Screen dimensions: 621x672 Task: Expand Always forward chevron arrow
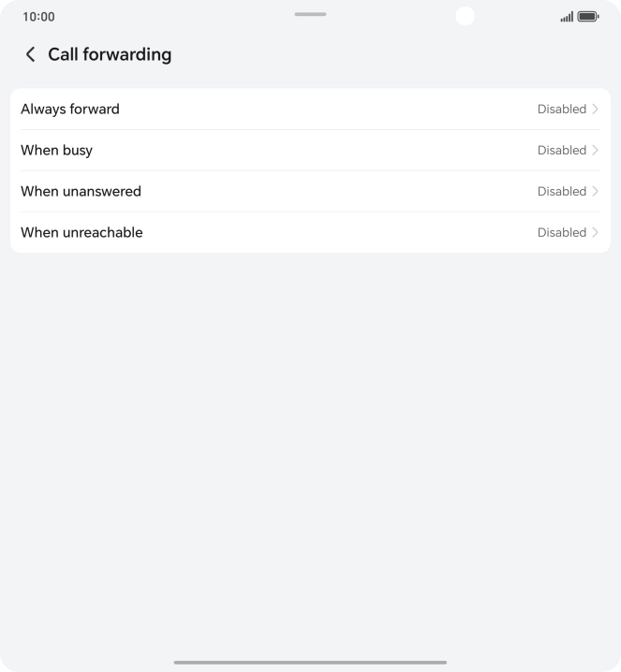pyautogui.click(x=596, y=109)
